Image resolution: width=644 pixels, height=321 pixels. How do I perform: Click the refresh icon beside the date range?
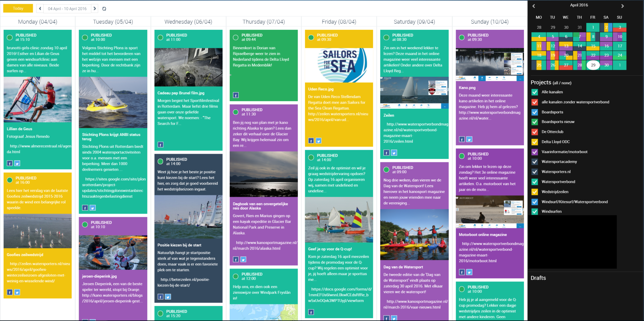[104, 9]
